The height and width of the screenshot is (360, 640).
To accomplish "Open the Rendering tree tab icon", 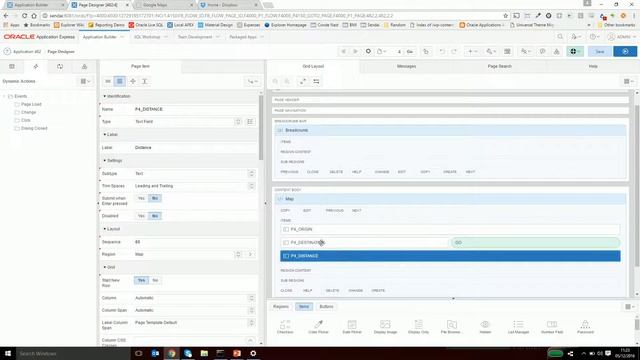I will (12, 66).
